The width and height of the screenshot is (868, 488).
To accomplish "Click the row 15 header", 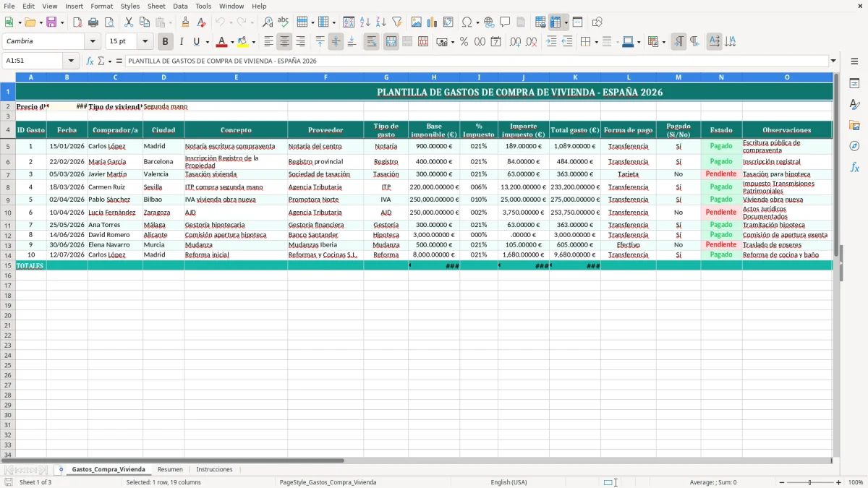I will coord(8,265).
